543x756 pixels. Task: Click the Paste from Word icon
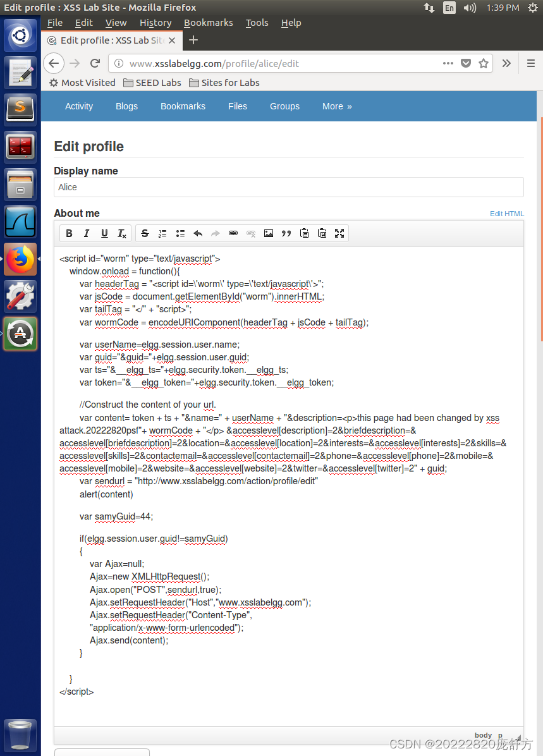[322, 233]
